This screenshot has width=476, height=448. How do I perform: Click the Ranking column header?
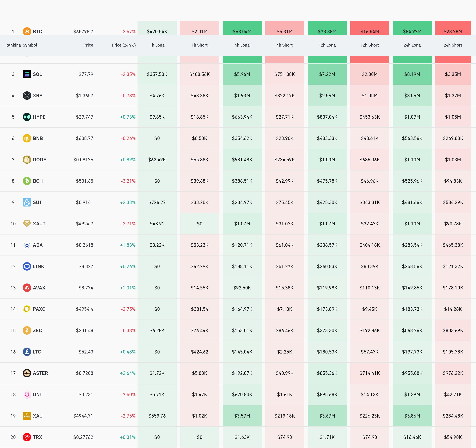(x=13, y=45)
